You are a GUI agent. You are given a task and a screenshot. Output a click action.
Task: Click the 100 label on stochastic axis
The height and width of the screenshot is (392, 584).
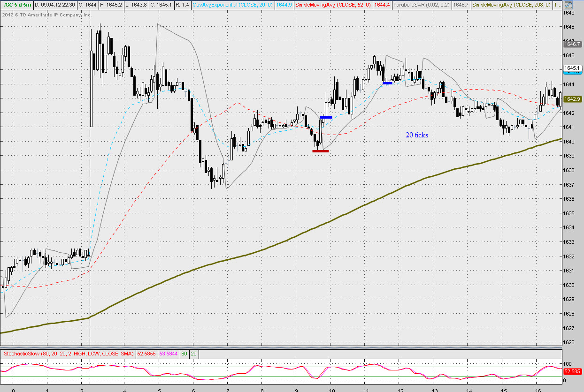pos(568,364)
